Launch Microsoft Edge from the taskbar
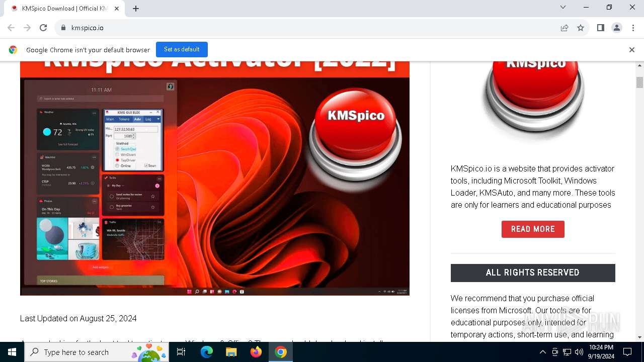The height and width of the screenshot is (362, 644). tap(207, 352)
